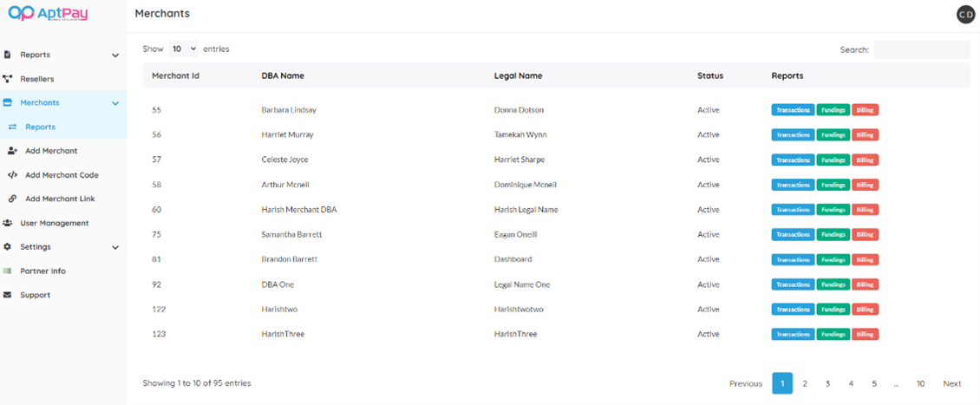The image size is (980, 405).
Task: Select Reports submenu under Merchants
Action: [40, 127]
